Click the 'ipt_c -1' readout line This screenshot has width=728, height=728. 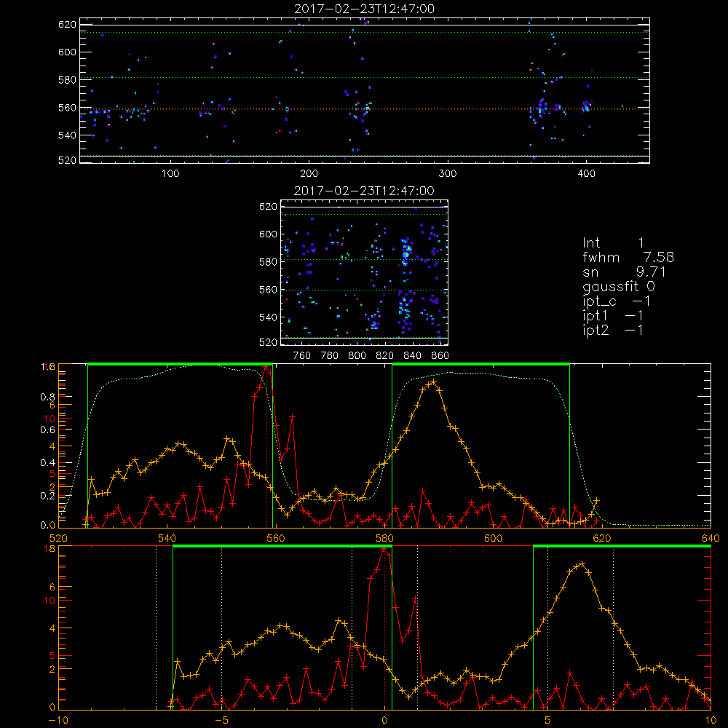click(617, 301)
